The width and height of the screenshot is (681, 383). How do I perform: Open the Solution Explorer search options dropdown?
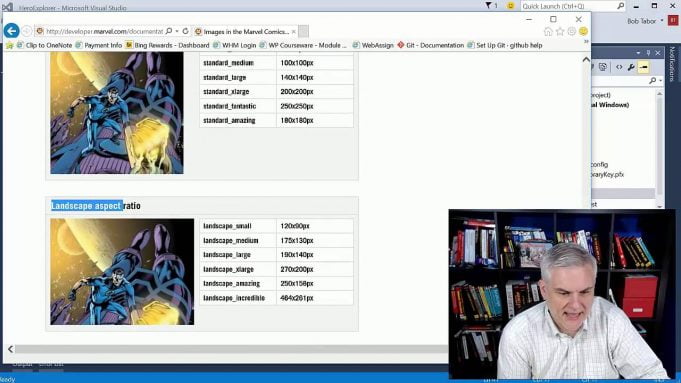661,81
